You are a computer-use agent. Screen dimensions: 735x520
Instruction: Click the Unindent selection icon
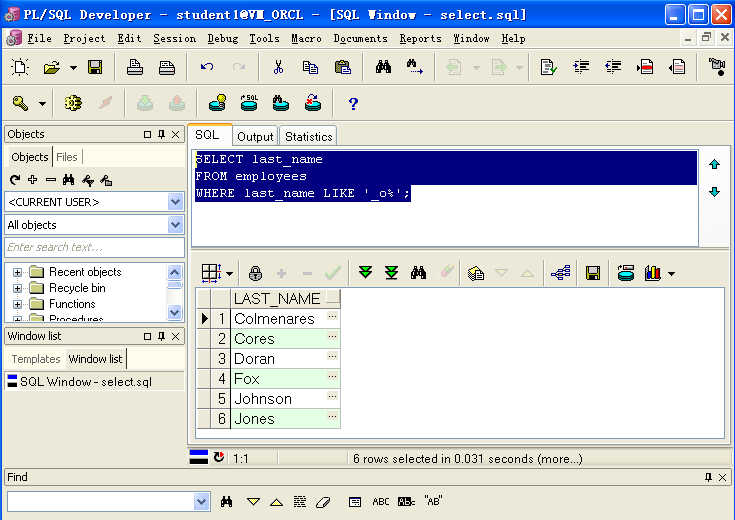[613, 67]
